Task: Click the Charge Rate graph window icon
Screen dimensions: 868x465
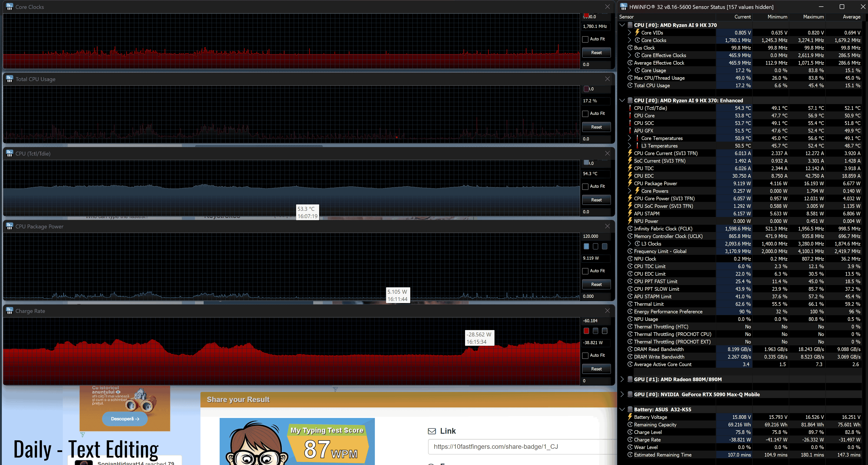Action: pyautogui.click(x=9, y=311)
